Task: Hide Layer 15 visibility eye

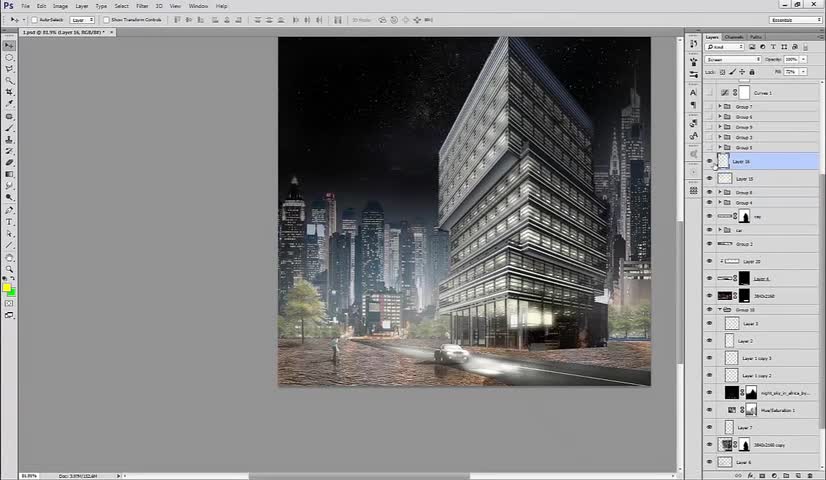Action: 709,179
